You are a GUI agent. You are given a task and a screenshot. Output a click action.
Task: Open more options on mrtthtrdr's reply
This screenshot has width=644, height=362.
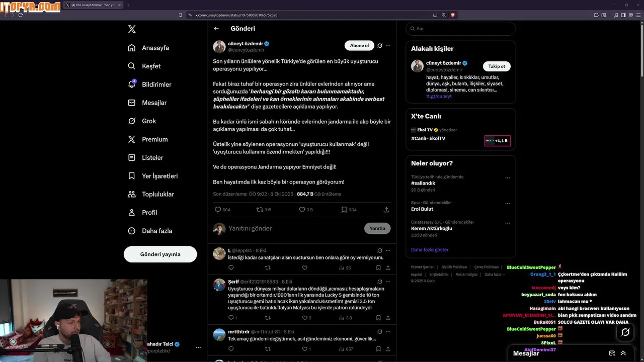388,332
